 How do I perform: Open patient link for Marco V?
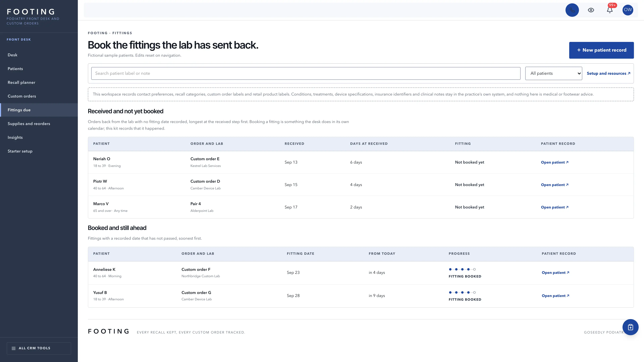pos(554,207)
